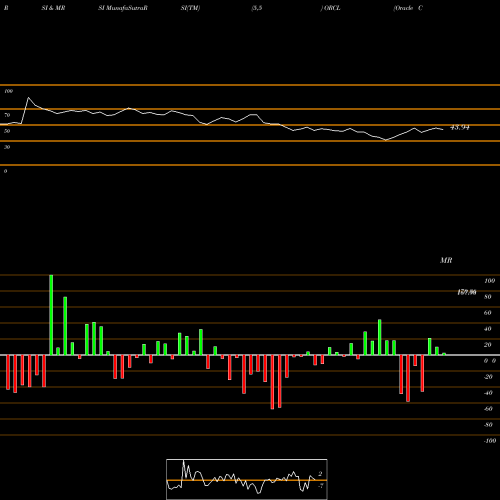Click the -100 label on MR axis
The width and height of the screenshot is (500, 500).
coord(490,441)
